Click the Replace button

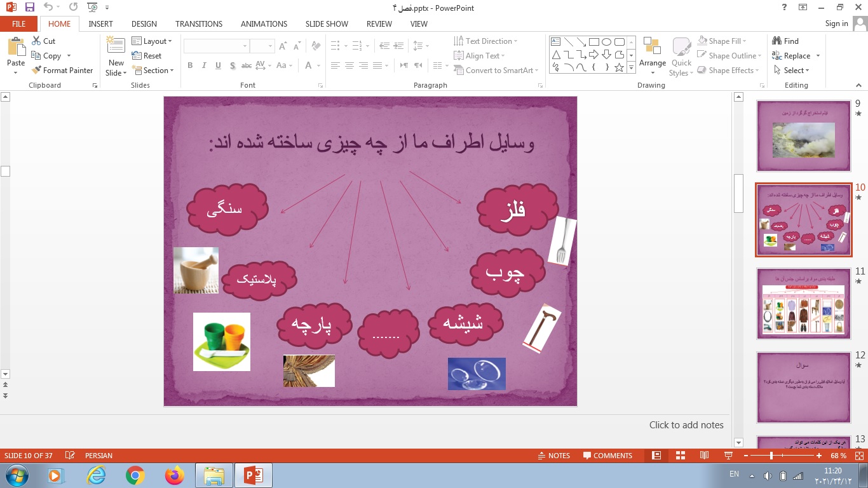click(796, 56)
